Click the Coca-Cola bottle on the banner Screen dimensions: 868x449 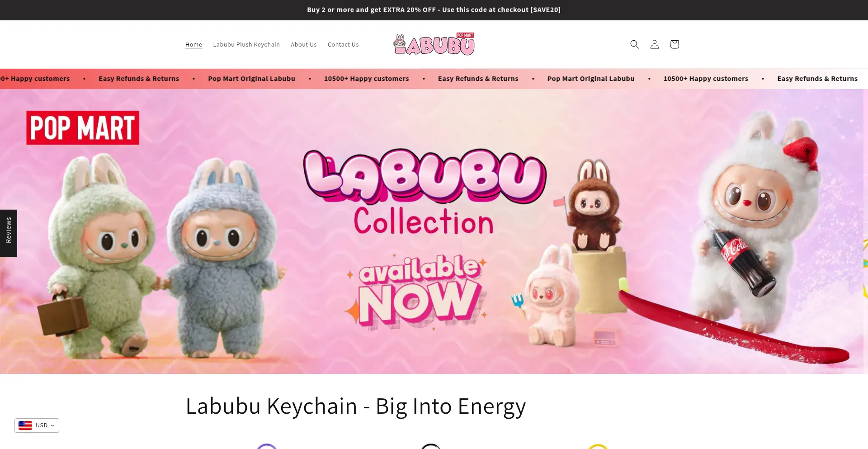coord(741,259)
